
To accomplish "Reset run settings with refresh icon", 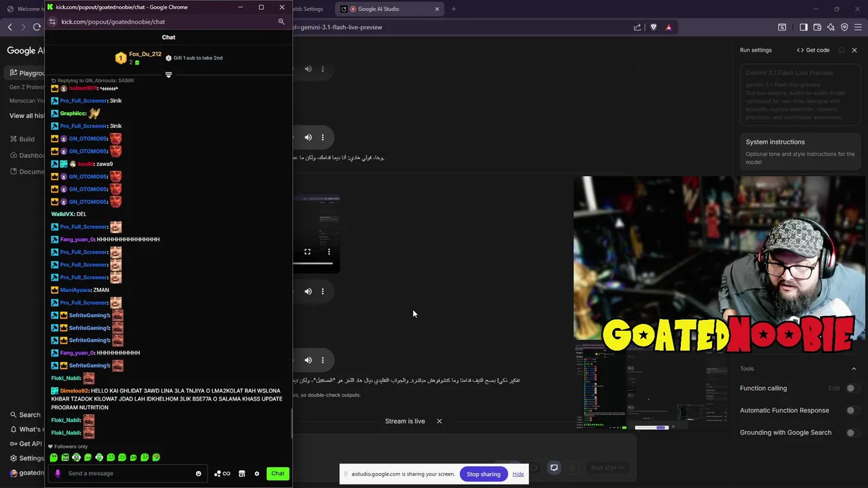I will click(x=842, y=50).
